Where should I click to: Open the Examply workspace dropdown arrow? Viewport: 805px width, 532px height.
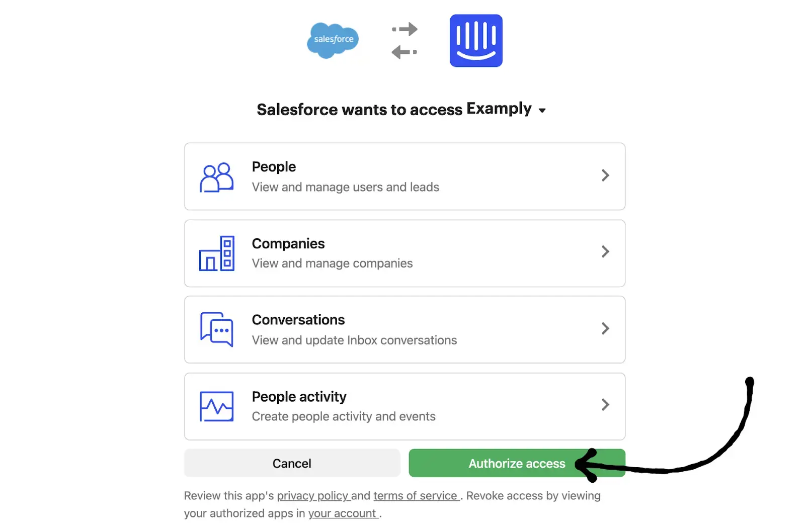pos(542,111)
